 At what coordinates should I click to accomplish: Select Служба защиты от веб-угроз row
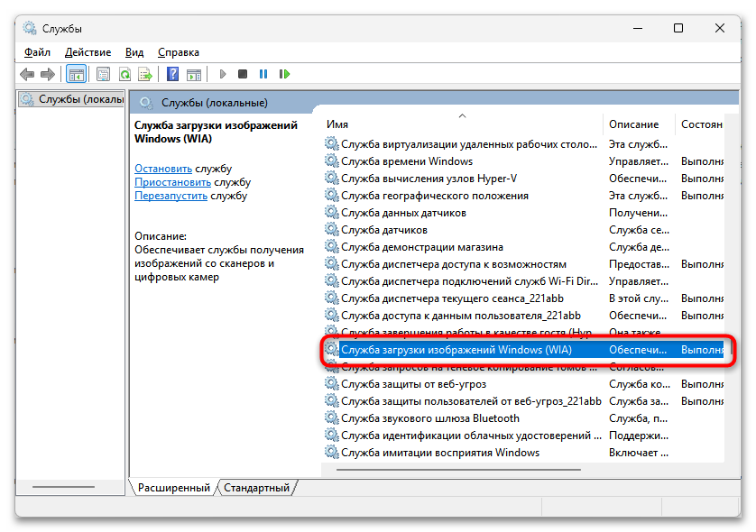tap(523, 383)
